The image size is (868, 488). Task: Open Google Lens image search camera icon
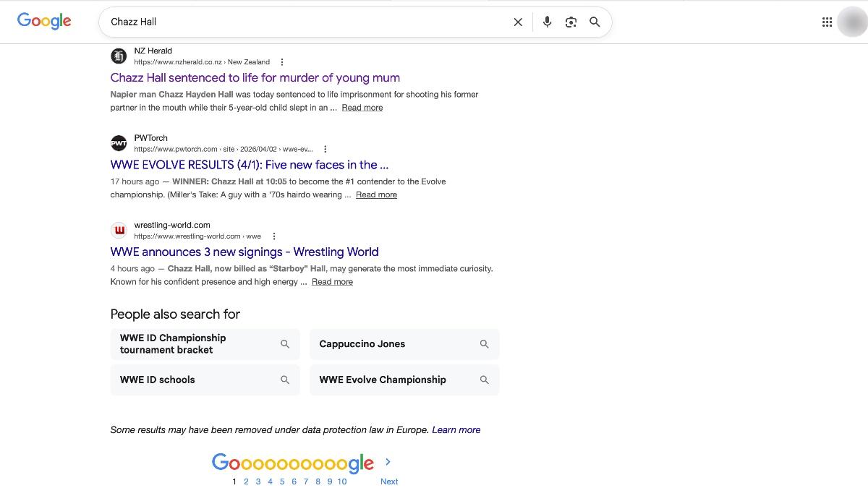click(x=571, y=22)
